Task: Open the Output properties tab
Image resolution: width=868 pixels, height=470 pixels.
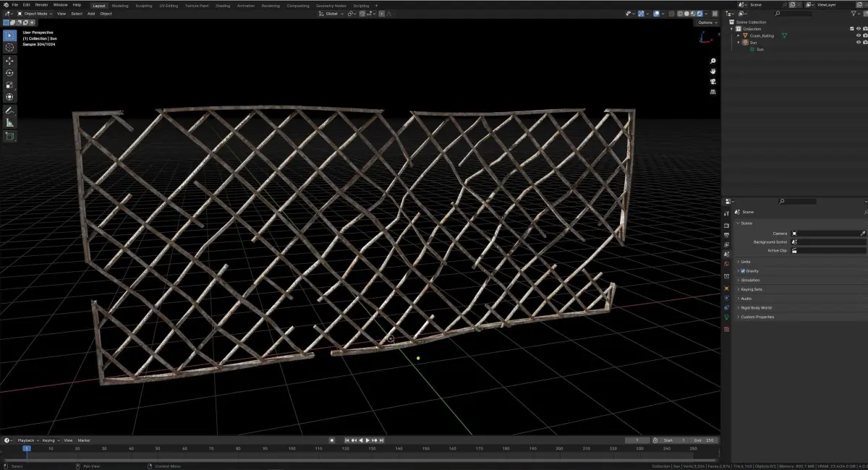Action: [x=727, y=235]
